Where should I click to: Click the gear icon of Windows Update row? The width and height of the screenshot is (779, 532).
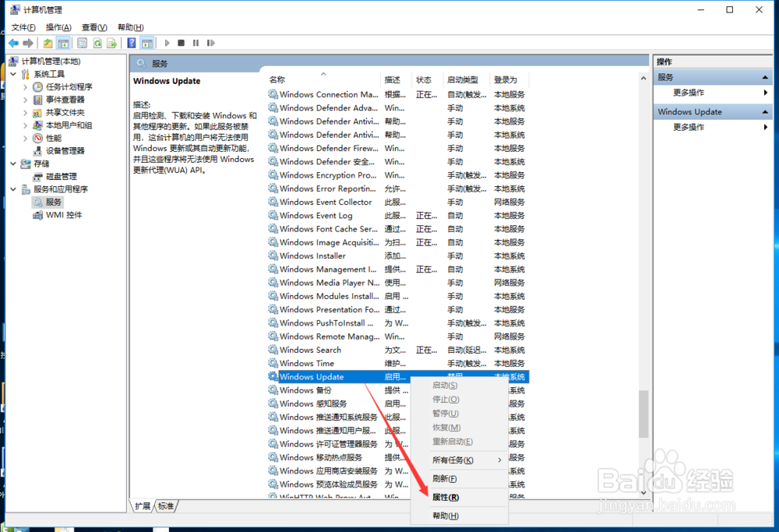(273, 376)
